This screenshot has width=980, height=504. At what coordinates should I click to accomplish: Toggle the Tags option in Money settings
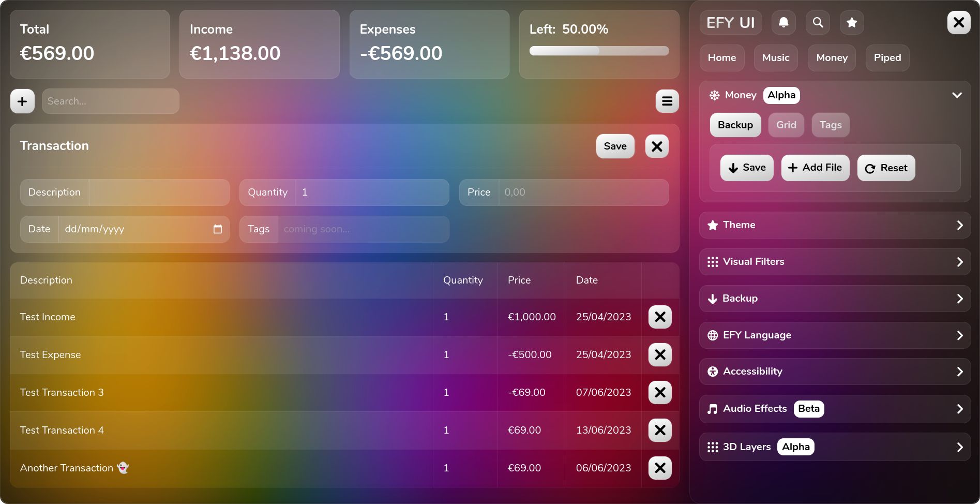tap(830, 125)
